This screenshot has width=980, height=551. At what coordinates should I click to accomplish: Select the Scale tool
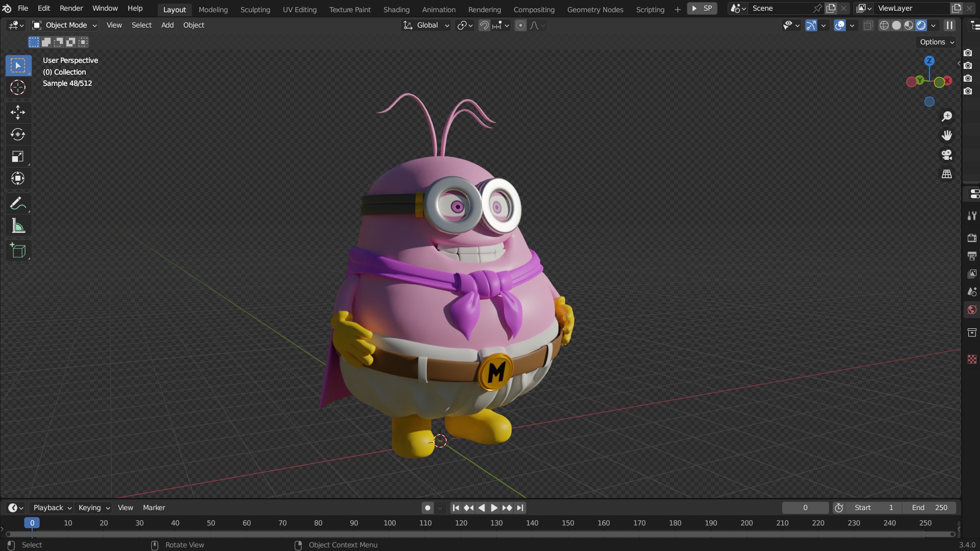[18, 156]
